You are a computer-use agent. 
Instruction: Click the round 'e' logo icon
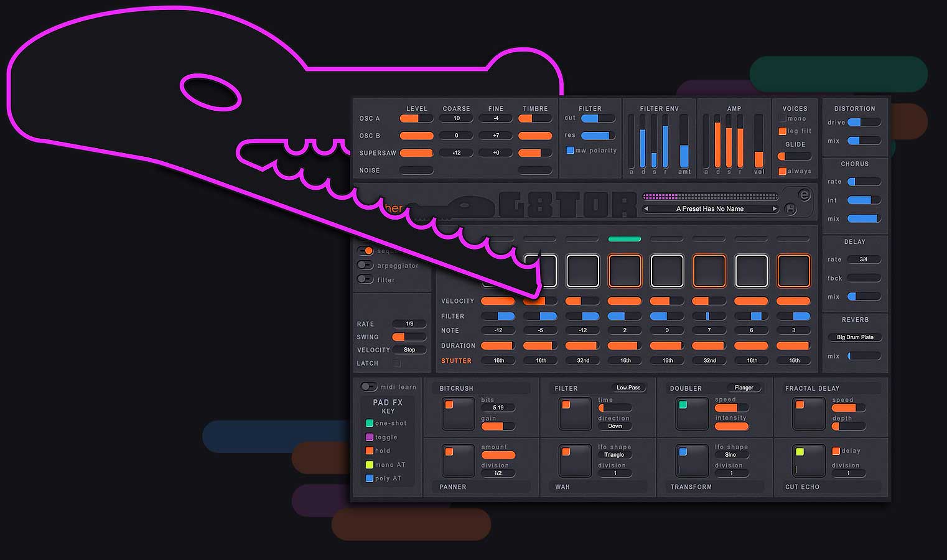point(804,195)
